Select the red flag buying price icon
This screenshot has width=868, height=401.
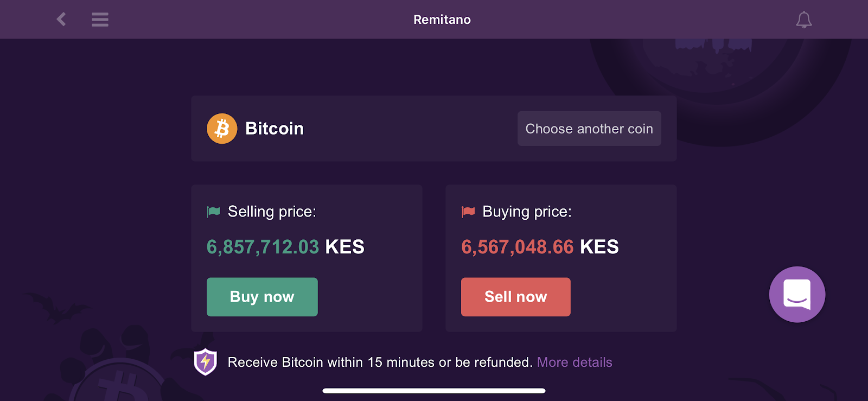(467, 211)
